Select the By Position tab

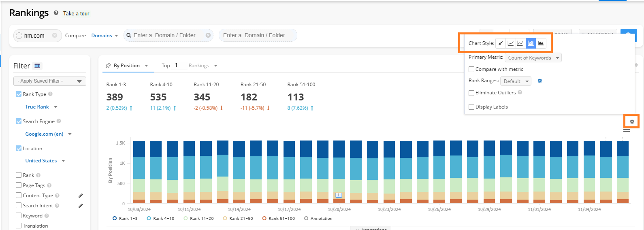[126, 66]
